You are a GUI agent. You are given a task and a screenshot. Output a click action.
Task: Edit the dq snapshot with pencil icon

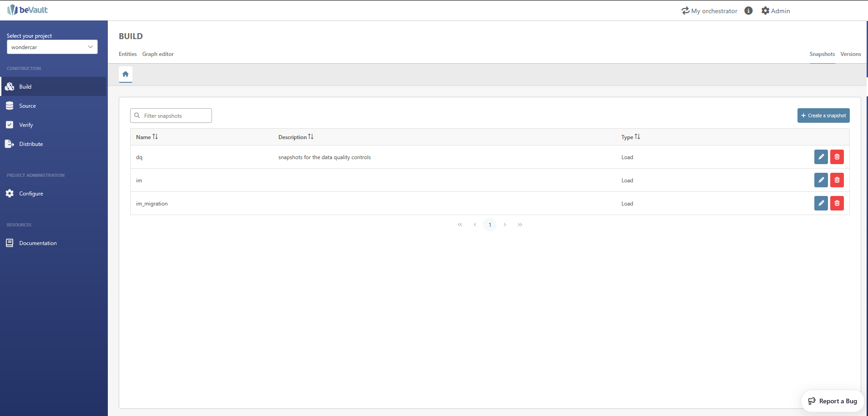(x=821, y=157)
